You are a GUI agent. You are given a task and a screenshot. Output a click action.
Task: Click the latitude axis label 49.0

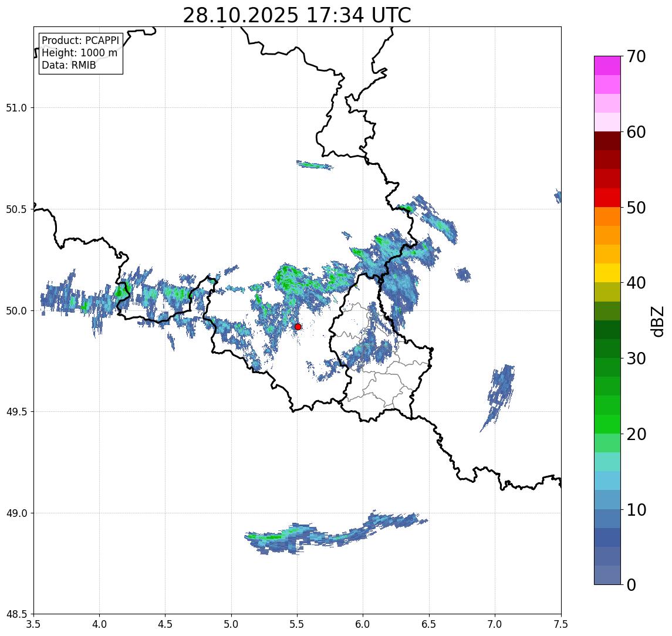tap(16, 513)
